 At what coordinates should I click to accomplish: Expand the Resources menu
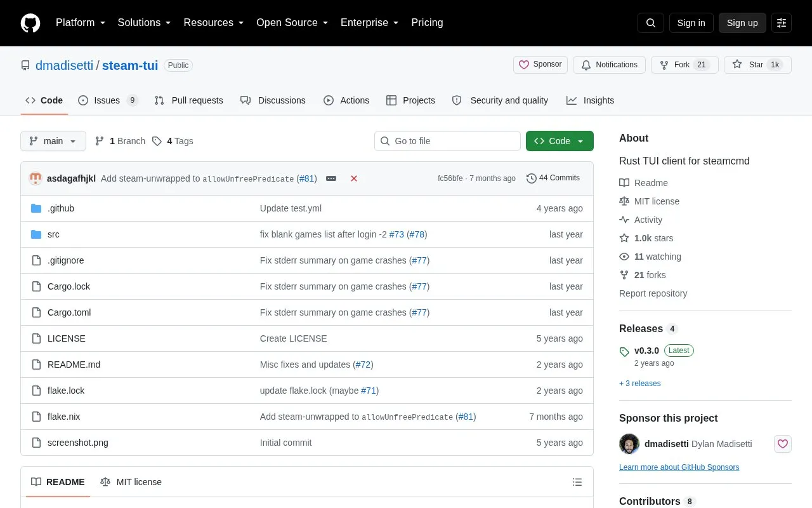coord(214,23)
